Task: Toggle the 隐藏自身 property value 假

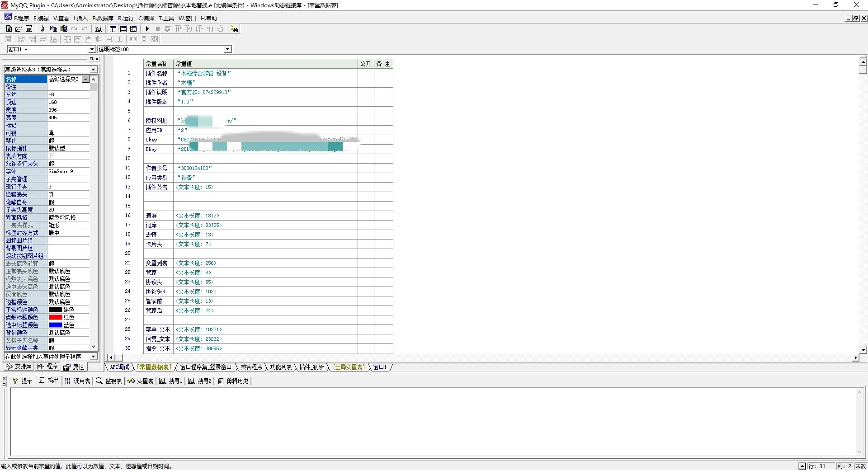Action: point(68,202)
